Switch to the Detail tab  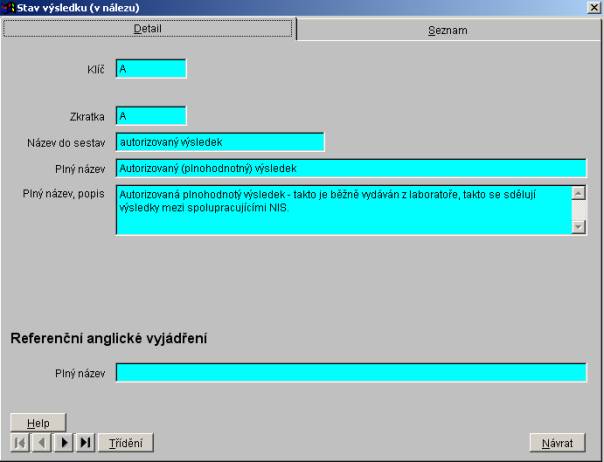(x=148, y=29)
